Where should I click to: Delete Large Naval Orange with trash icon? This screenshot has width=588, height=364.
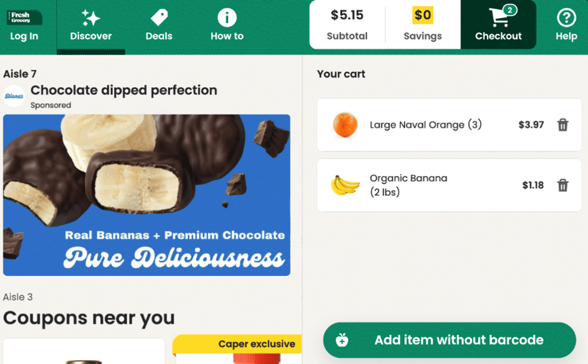pyautogui.click(x=563, y=125)
